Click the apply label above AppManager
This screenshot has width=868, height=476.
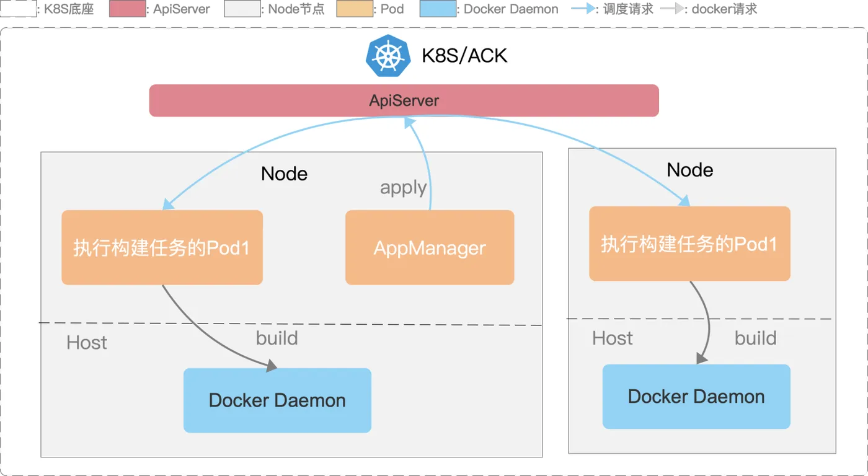403,187
